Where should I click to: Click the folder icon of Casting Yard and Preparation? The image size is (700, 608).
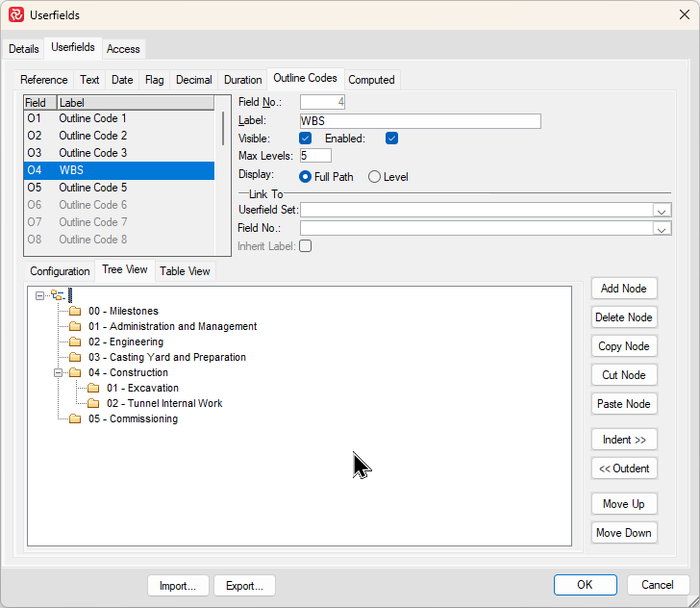point(75,357)
